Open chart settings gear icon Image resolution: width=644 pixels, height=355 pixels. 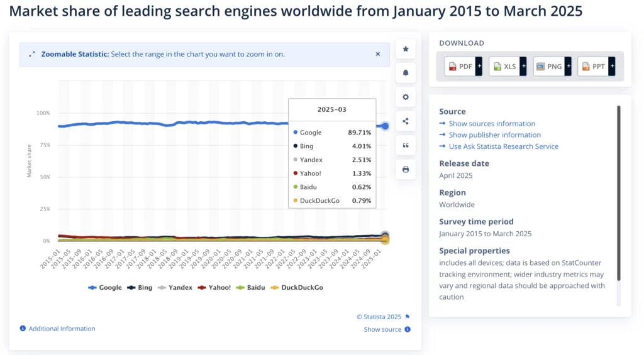pos(406,97)
